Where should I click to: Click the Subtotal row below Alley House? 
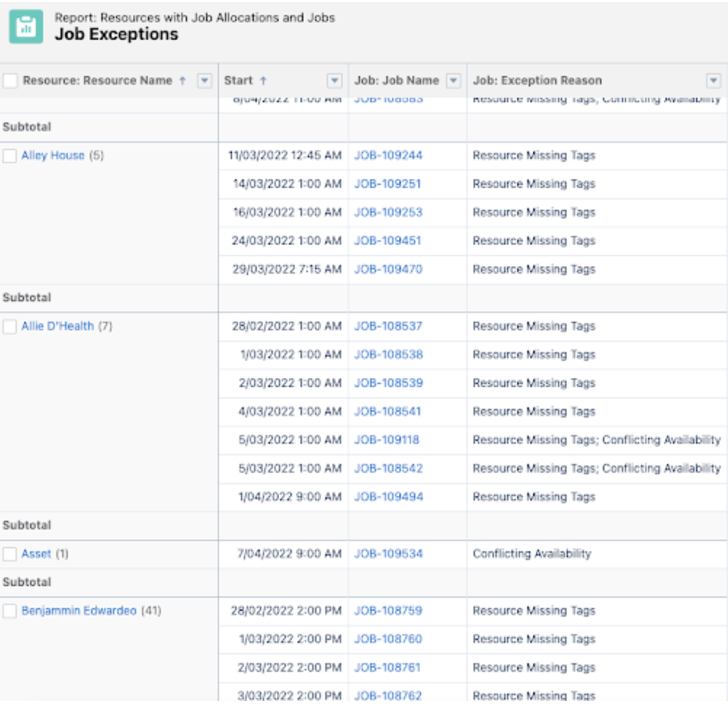tap(364, 298)
